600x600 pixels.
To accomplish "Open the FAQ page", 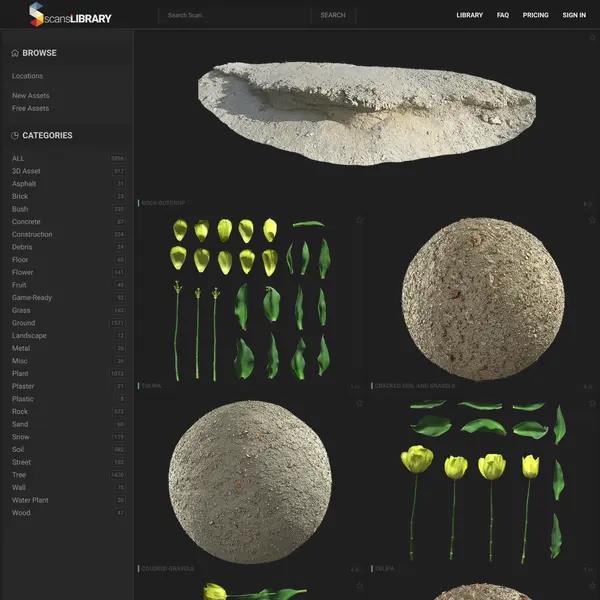I will tap(503, 15).
